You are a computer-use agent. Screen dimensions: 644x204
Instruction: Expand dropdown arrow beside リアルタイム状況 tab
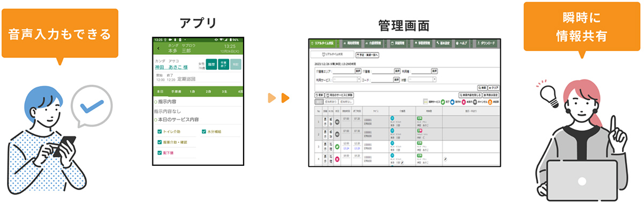point(338,43)
